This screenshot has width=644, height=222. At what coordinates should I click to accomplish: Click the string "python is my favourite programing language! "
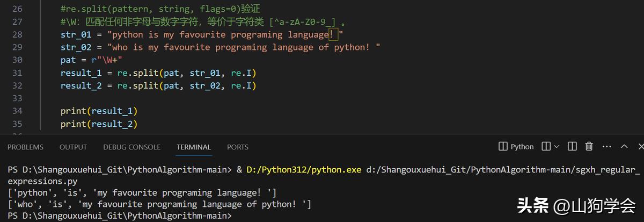pyautogui.click(x=225, y=34)
